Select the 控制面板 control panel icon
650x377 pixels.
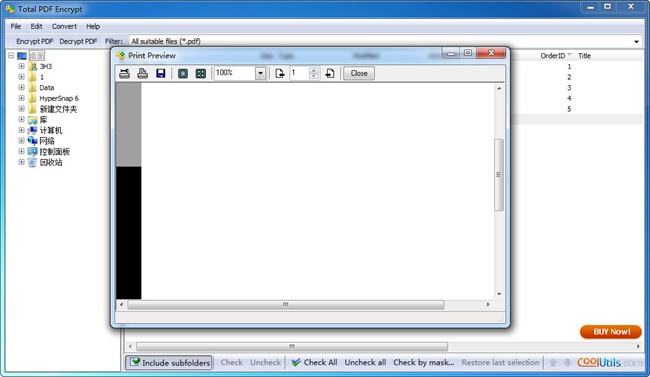(x=32, y=152)
